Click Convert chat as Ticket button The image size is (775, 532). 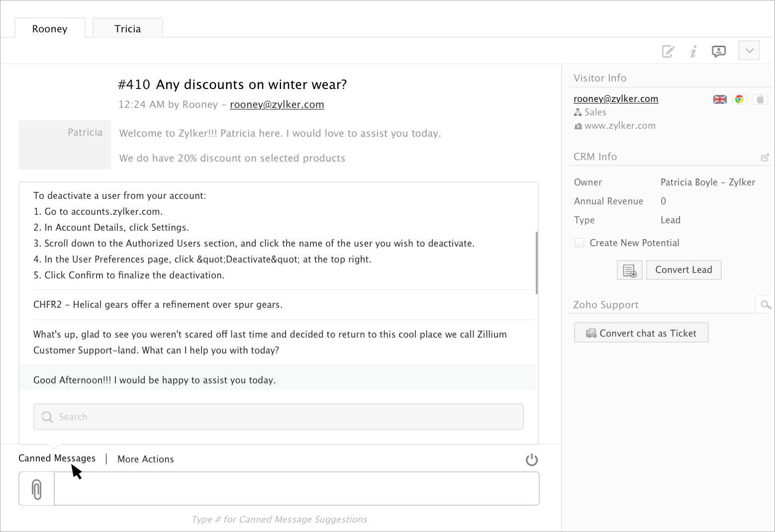pos(641,333)
